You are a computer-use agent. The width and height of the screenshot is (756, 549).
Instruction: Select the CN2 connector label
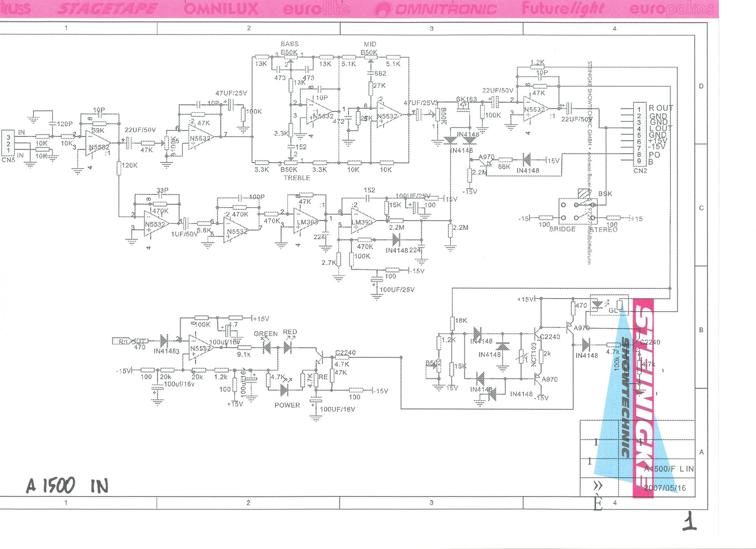[640, 171]
